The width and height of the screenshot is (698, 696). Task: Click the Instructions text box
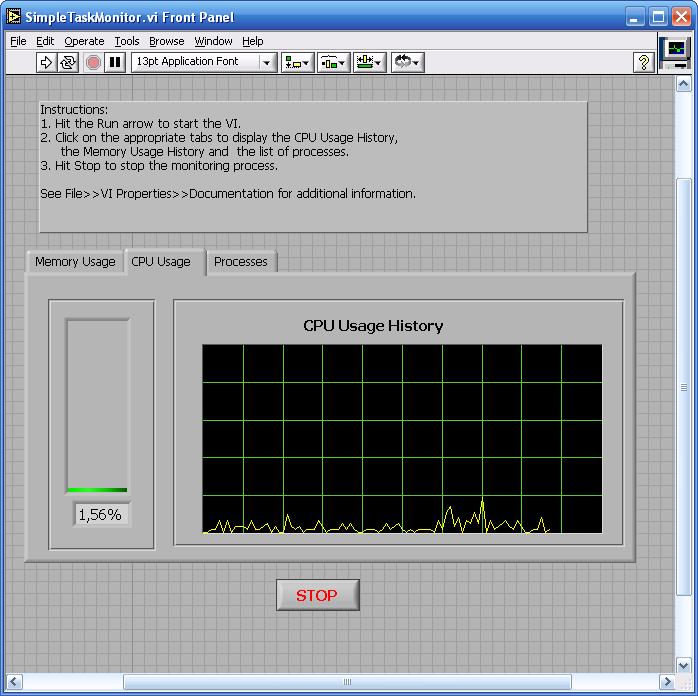[313, 167]
